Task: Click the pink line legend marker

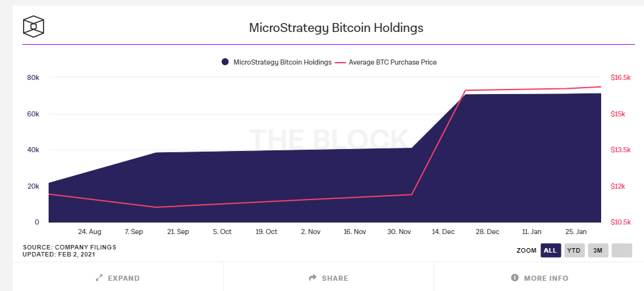Action: [340, 62]
